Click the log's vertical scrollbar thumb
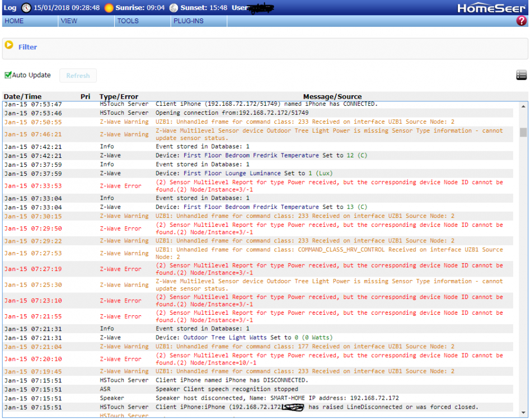The height and width of the screenshot is (420, 530). (523, 132)
